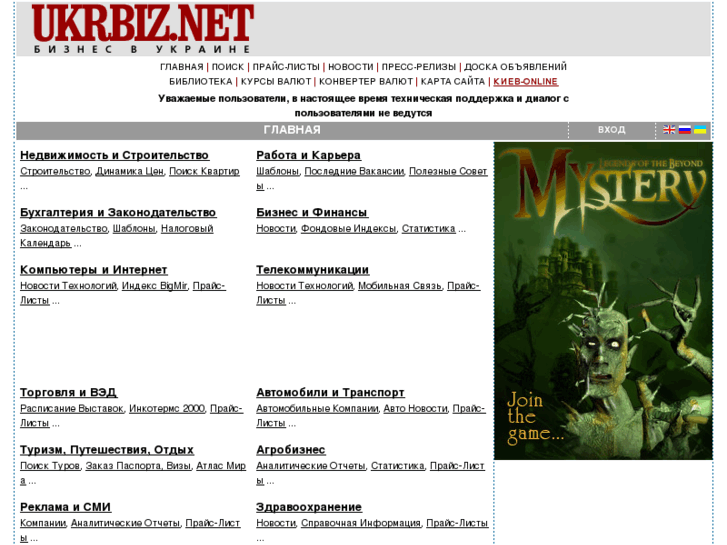Click the ВХОД login button
The height and width of the screenshot is (545, 727).
[612, 130]
